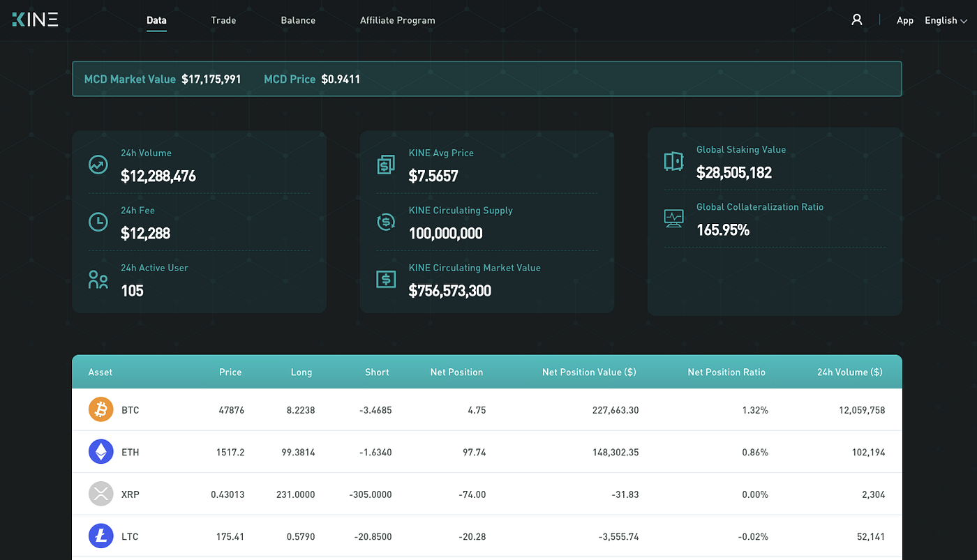Go to the Balance tab

point(298,20)
